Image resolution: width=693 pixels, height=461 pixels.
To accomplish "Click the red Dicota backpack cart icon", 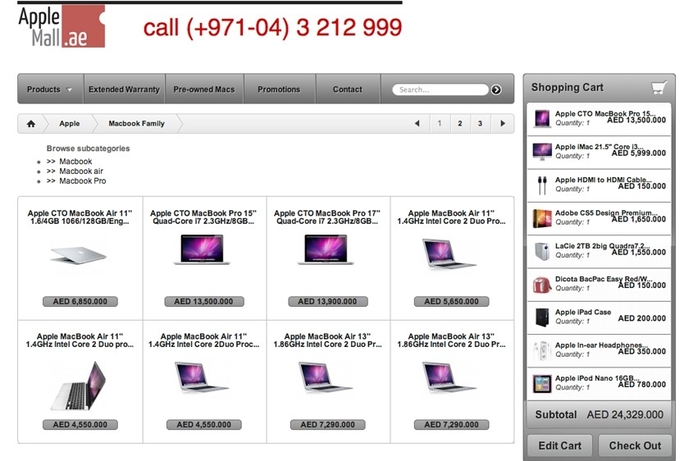I will 542,285.
